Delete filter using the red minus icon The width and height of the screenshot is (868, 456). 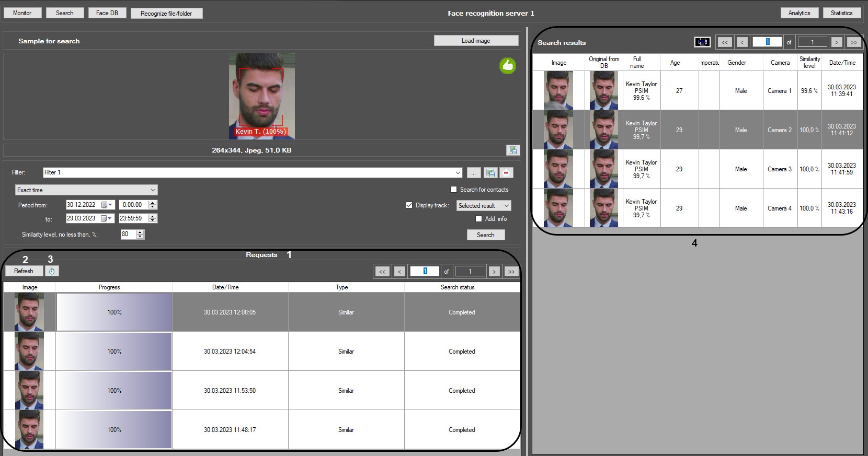(x=506, y=172)
